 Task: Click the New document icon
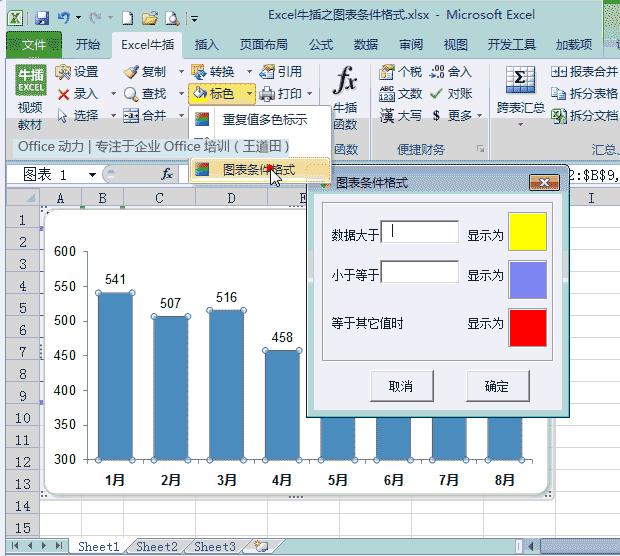pyautogui.click(x=127, y=18)
